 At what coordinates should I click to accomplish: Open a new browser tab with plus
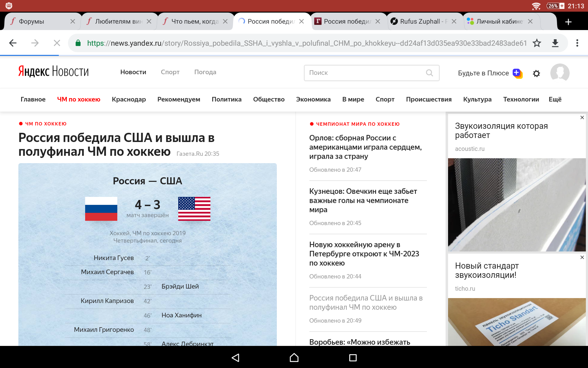[x=568, y=21]
